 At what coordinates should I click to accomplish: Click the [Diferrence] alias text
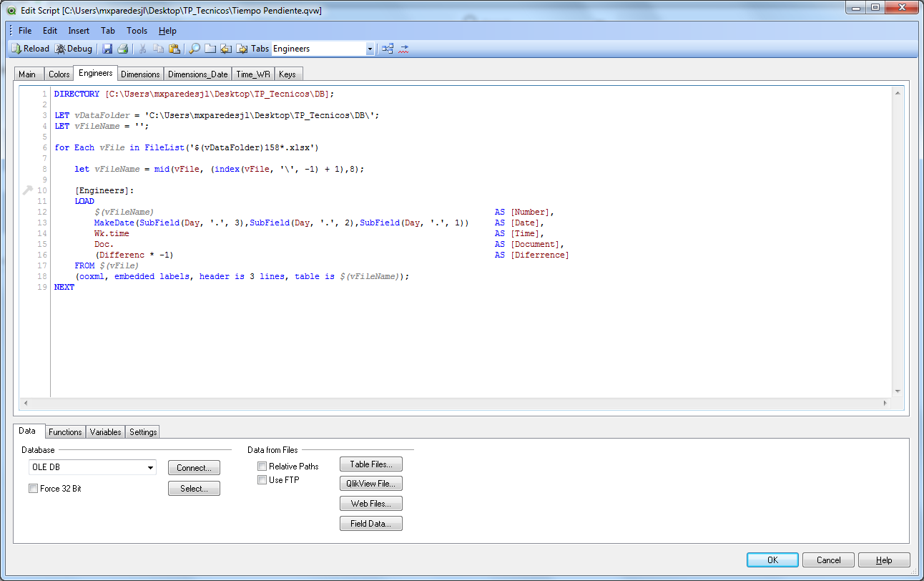pyautogui.click(x=540, y=255)
